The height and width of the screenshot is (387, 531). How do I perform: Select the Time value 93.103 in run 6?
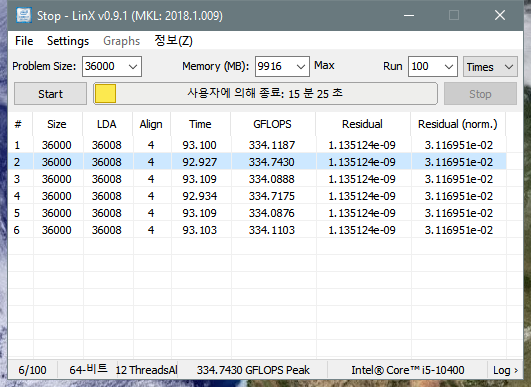(x=199, y=230)
